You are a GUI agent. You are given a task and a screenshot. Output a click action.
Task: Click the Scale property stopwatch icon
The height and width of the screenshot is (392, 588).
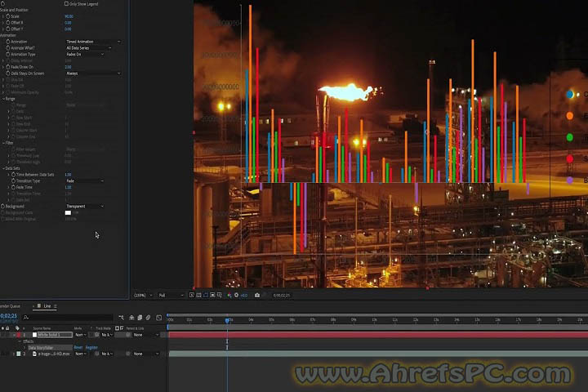tap(8, 16)
